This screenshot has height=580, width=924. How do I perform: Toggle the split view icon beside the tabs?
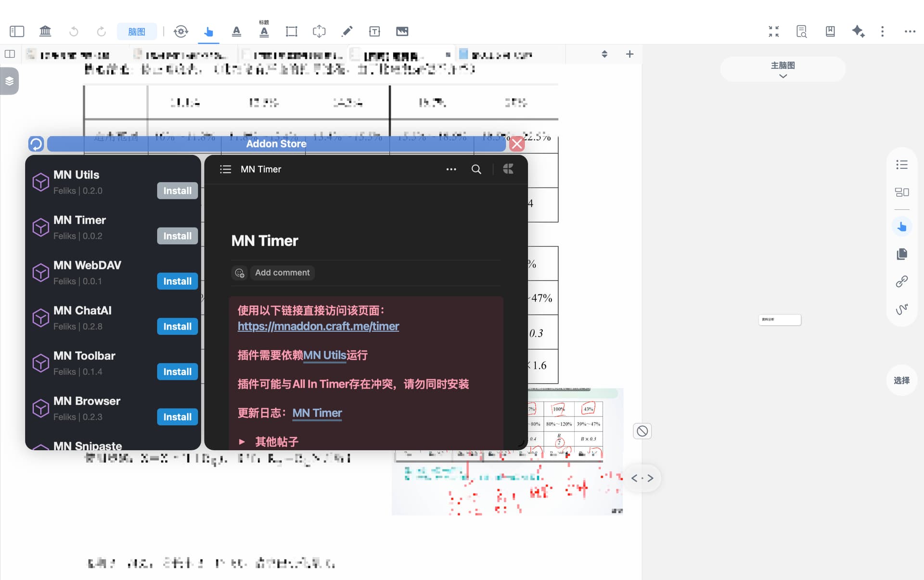pos(10,54)
